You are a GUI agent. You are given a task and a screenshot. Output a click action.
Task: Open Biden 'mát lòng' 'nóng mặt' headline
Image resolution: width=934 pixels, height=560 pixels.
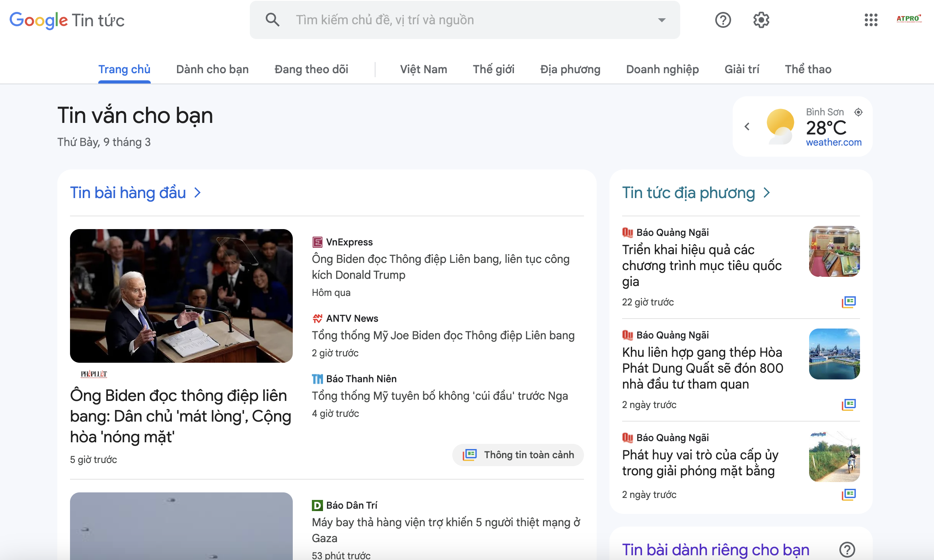[181, 416]
